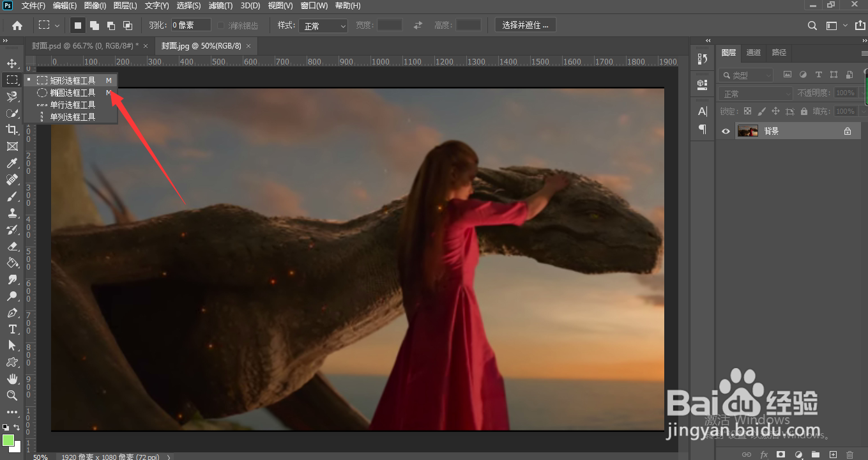Select the Eraser tool
Screen dimensions: 868x460
pyautogui.click(x=11, y=246)
